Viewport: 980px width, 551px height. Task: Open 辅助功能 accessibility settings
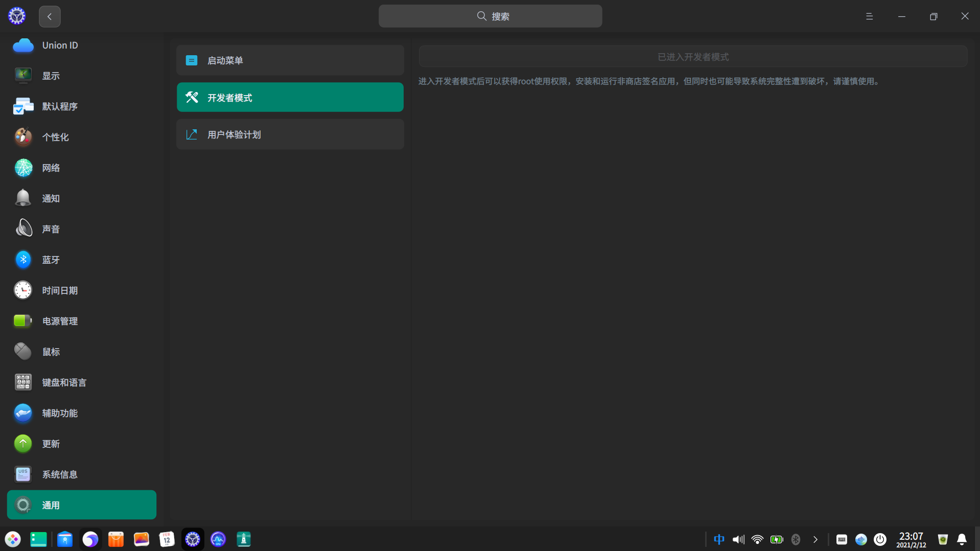click(x=82, y=413)
